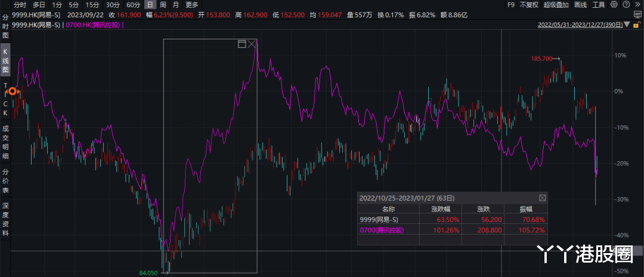Screen dimensions: 644x277
Task: Click the 9999.HK[网易-S] header label
Action: pyautogui.click(x=36, y=15)
